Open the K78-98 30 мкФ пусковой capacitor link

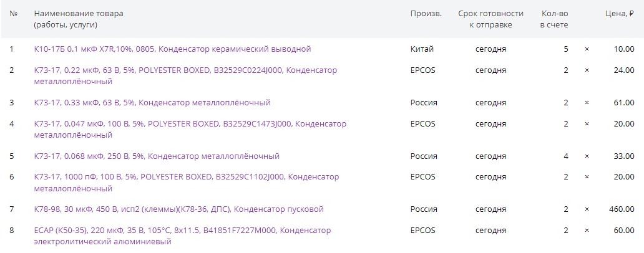coord(178,209)
